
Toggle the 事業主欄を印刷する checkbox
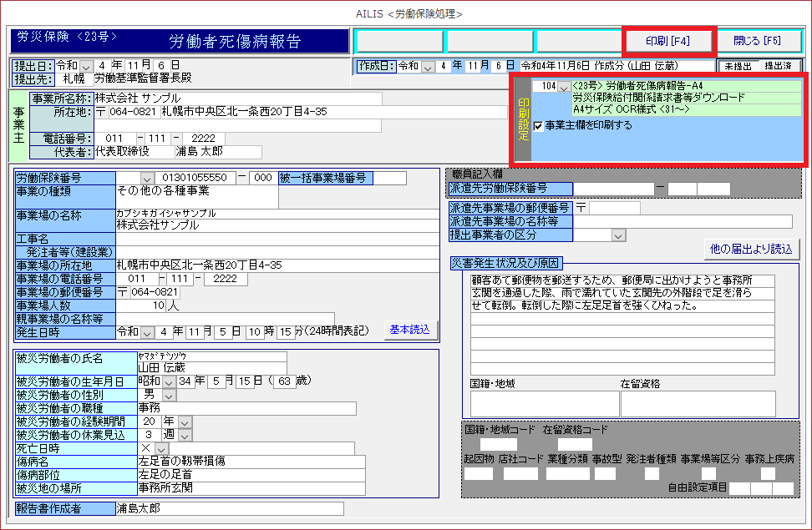[x=539, y=126]
